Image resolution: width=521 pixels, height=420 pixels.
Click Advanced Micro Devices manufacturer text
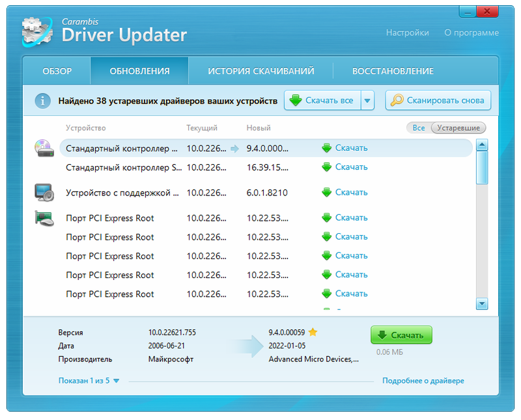(x=314, y=359)
